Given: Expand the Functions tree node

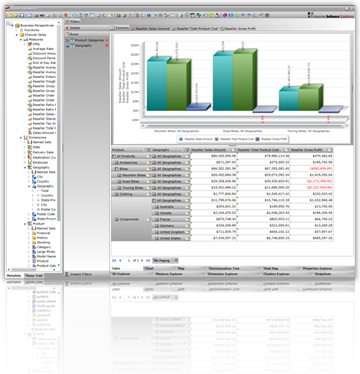Looking at the screenshot, I should pyautogui.click(x=17, y=30).
